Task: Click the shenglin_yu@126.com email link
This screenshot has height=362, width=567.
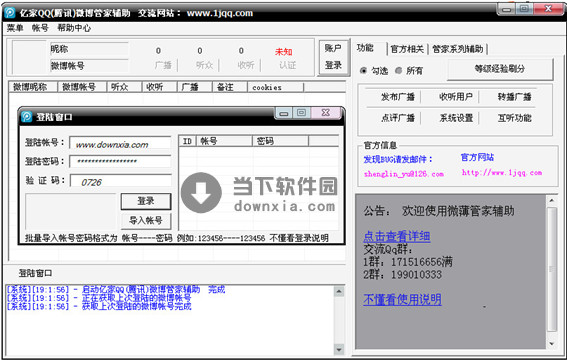Action: tap(404, 174)
